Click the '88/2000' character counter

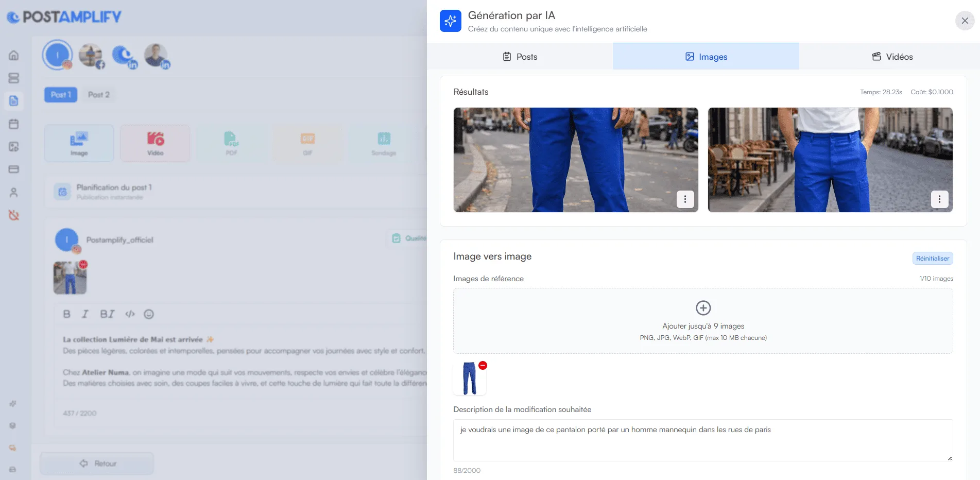[467, 471]
